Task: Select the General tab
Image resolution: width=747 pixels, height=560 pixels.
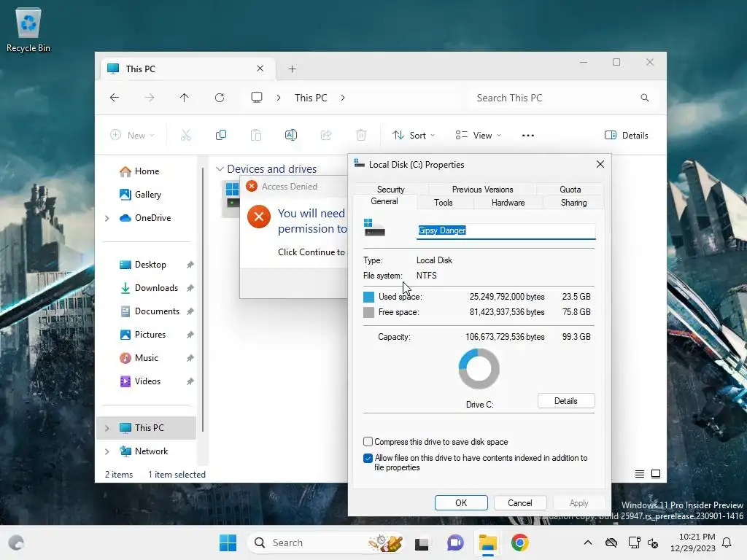Action: [x=384, y=201]
